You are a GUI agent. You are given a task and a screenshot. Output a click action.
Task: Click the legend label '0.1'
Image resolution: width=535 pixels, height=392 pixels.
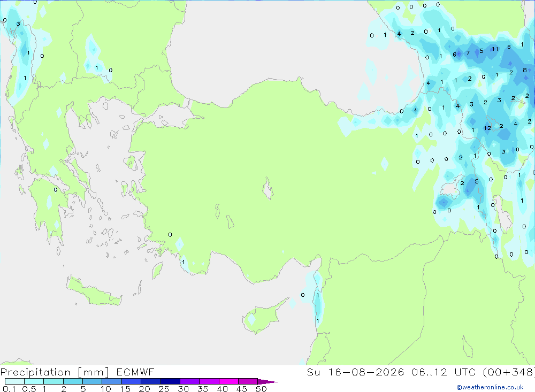[x=9, y=389]
